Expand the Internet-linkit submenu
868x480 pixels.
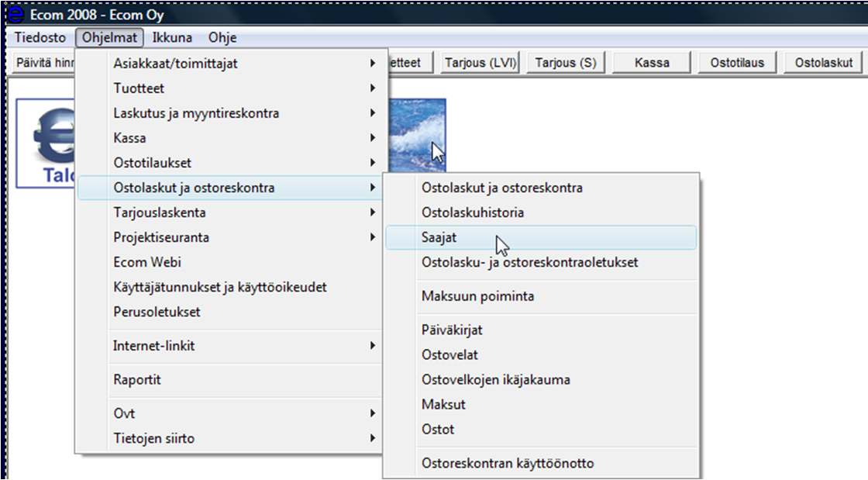pos(229,346)
